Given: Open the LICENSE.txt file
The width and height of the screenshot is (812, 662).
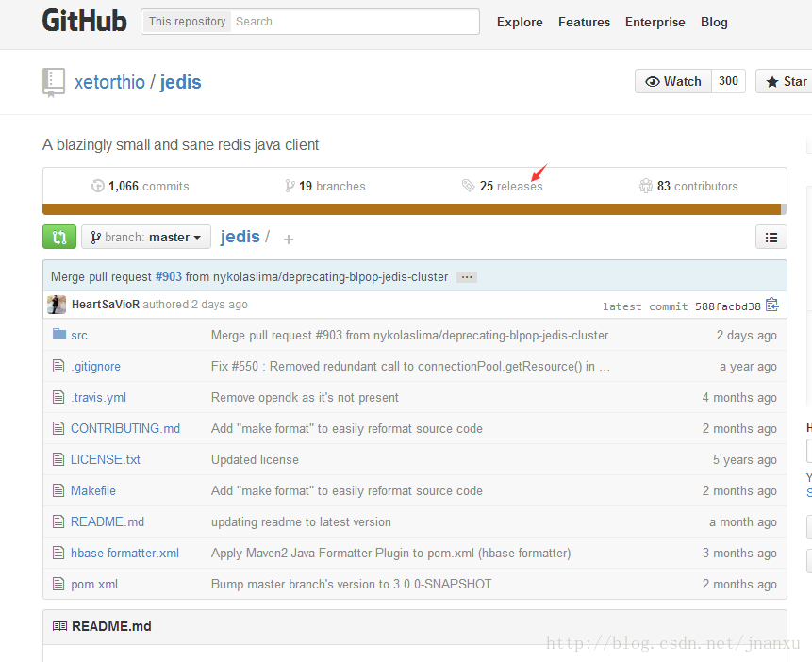Looking at the screenshot, I should [x=106, y=459].
